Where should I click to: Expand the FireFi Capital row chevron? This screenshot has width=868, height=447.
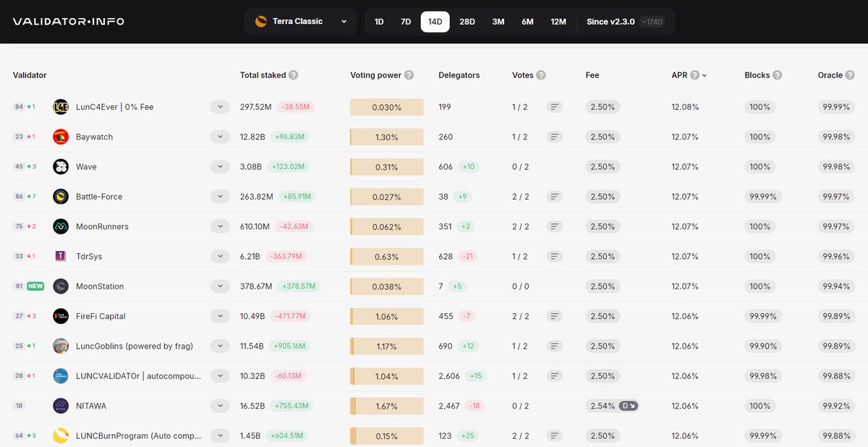tap(220, 316)
